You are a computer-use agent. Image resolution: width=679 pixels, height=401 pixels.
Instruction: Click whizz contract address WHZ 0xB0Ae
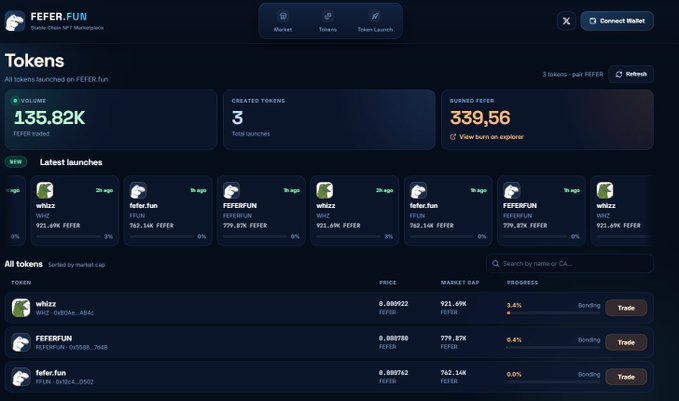[65, 313]
